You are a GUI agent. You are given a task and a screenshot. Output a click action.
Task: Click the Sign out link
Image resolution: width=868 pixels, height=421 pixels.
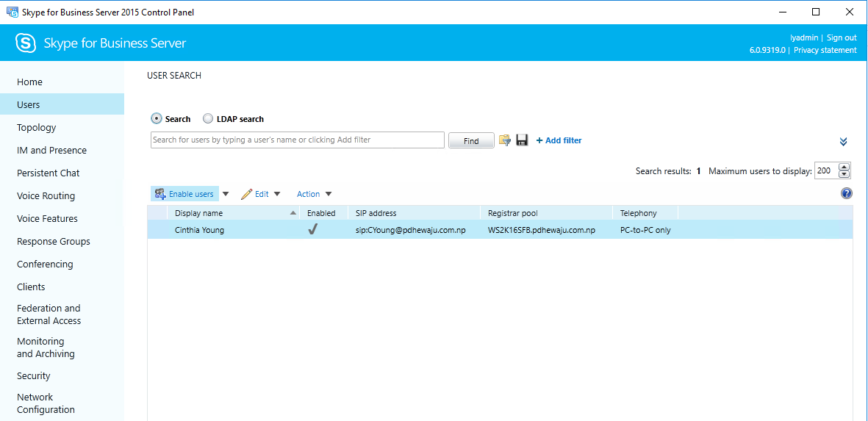click(842, 37)
